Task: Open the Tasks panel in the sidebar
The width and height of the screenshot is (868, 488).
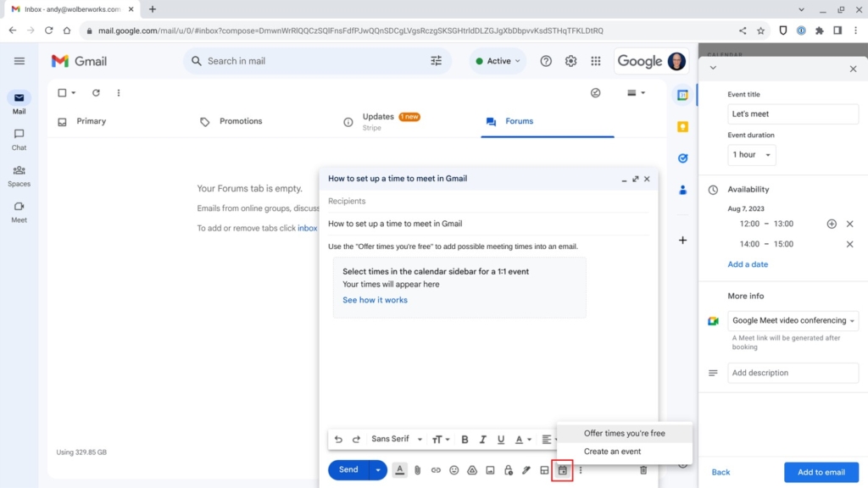Action: pos(682,158)
